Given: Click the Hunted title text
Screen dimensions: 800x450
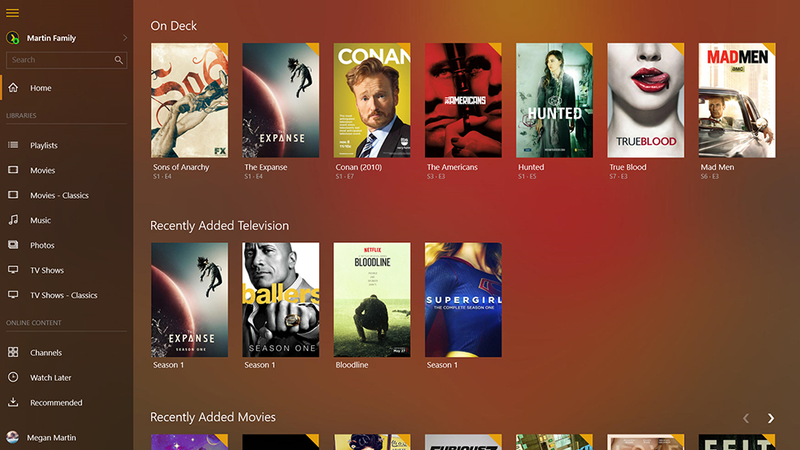Looking at the screenshot, I should point(531,167).
